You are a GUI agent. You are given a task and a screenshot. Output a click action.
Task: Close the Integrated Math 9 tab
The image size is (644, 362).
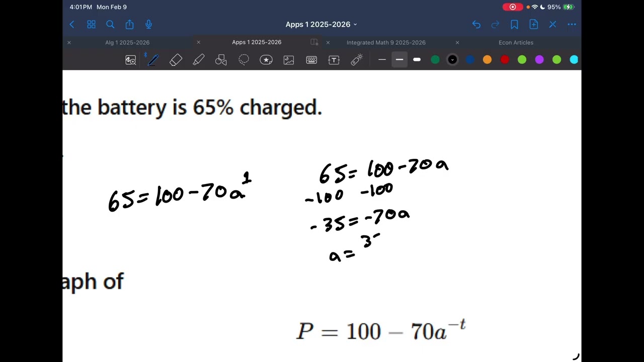[x=328, y=42]
